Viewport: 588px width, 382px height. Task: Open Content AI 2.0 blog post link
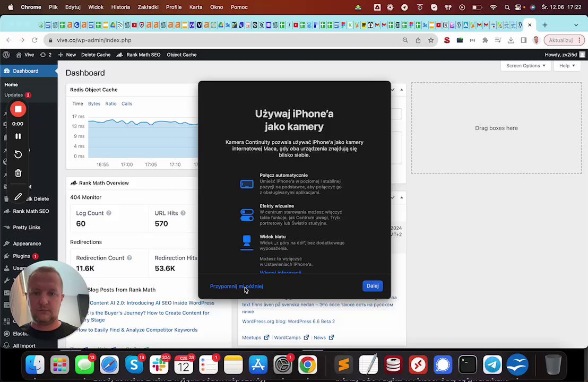click(x=152, y=303)
